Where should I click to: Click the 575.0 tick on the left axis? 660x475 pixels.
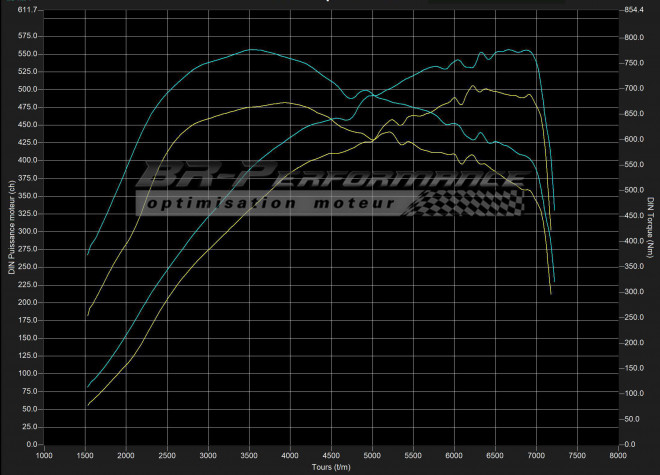point(27,35)
